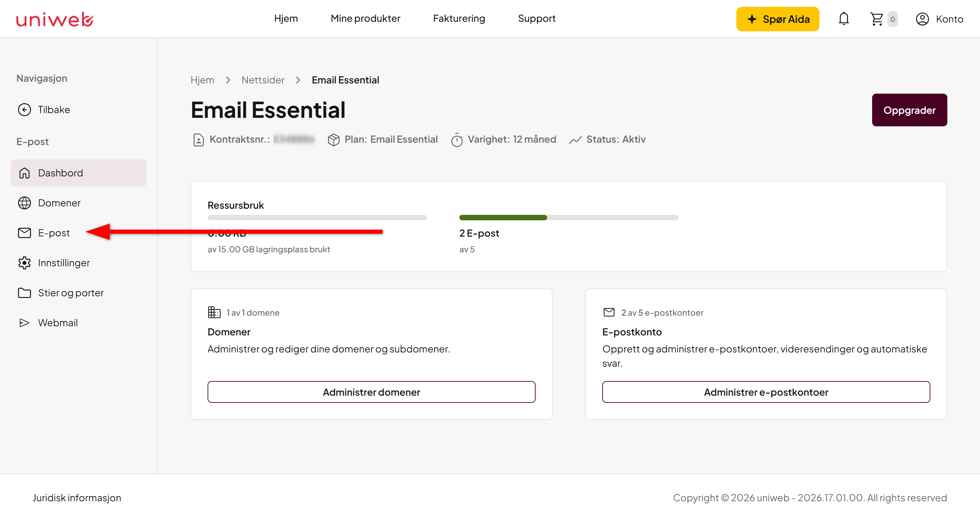Viewport: 980px width, 521px height.
Task: Click Administrer domener button
Action: click(371, 392)
